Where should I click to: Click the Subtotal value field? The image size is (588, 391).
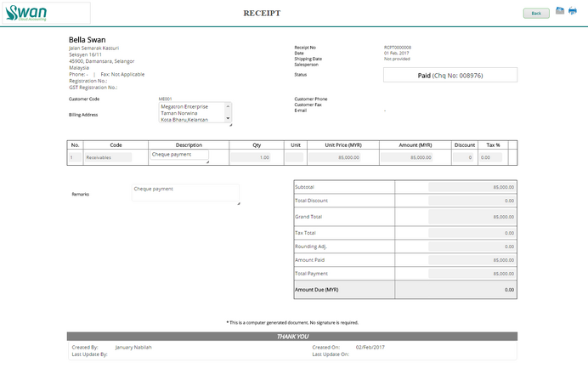tap(472, 187)
